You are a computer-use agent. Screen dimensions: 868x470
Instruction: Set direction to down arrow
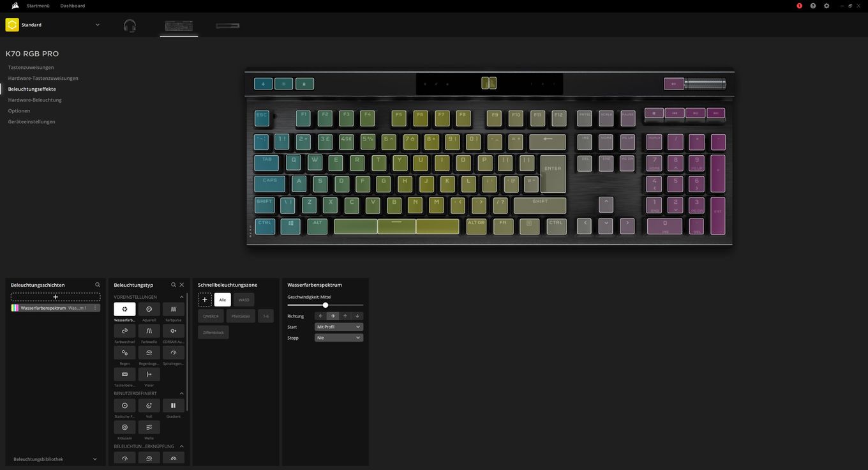[357, 316]
